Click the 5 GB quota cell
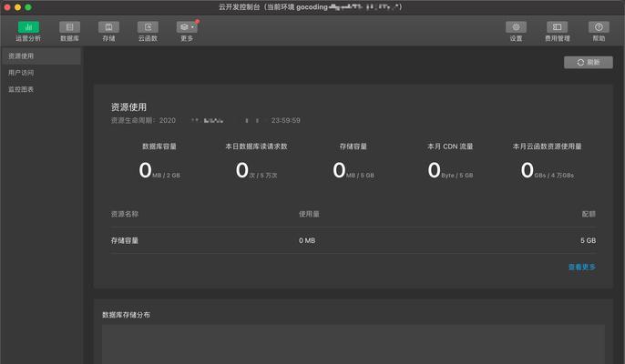Image resolution: width=625 pixels, height=364 pixels. [x=588, y=240]
